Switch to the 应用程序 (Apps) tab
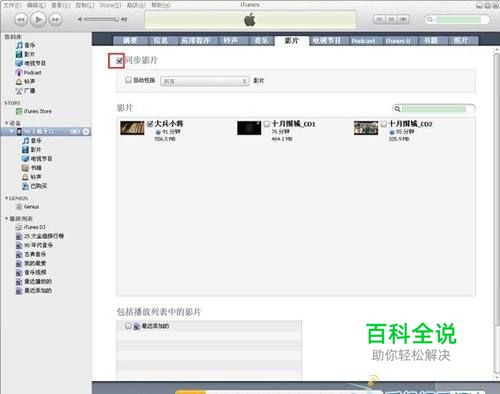Image resolution: width=500 pixels, height=394 pixels. (x=196, y=41)
